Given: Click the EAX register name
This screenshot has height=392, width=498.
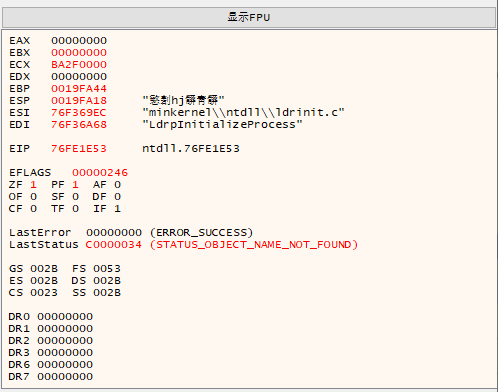Looking at the screenshot, I should (x=20, y=41).
